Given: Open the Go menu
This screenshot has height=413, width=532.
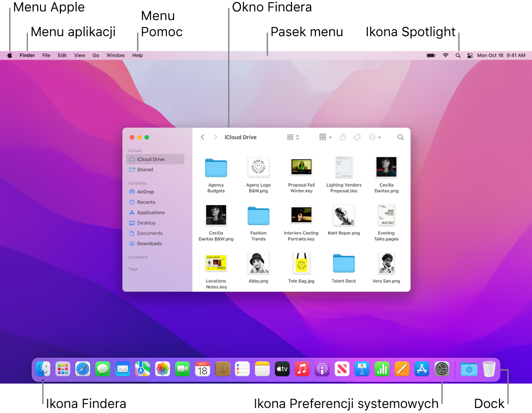Looking at the screenshot, I should click(x=96, y=55).
